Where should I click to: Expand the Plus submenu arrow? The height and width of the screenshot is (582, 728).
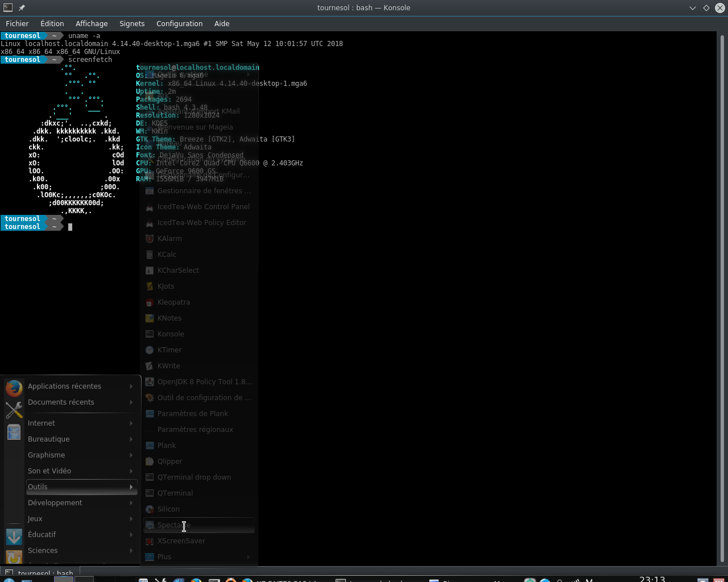click(x=249, y=557)
